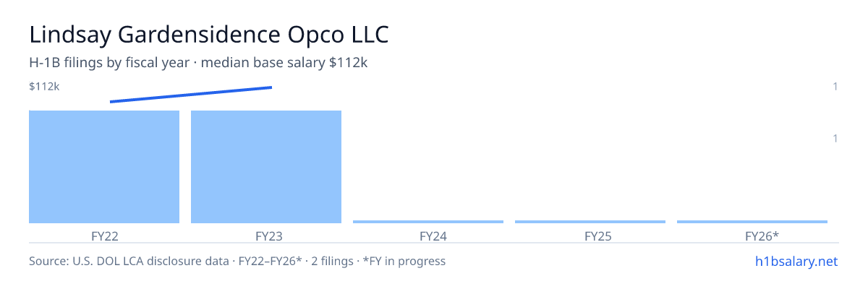Select the FY24 axis label
Image resolution: width=868 pixels, height=289 pixels.
[428, 236]
